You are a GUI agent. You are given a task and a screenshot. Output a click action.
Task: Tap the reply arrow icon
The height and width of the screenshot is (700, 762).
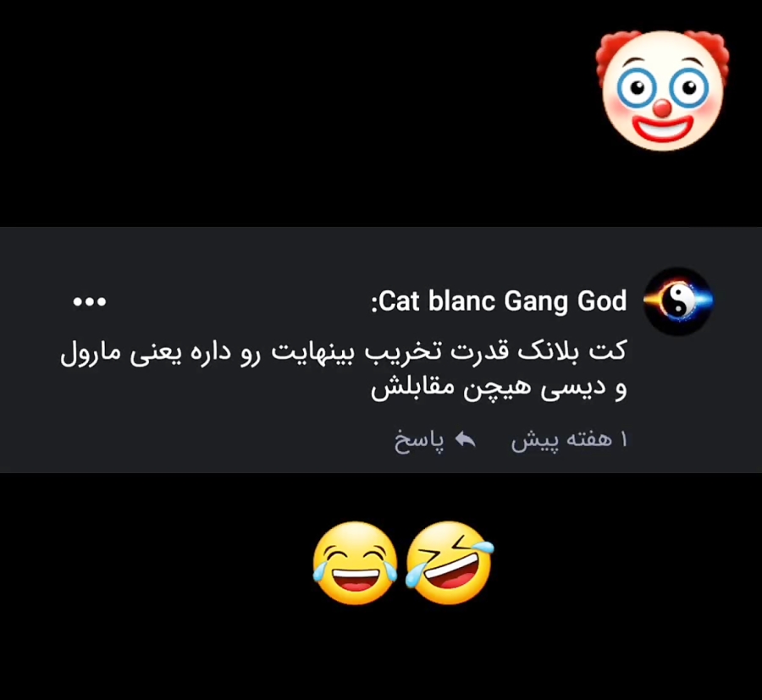click(466, 439)
